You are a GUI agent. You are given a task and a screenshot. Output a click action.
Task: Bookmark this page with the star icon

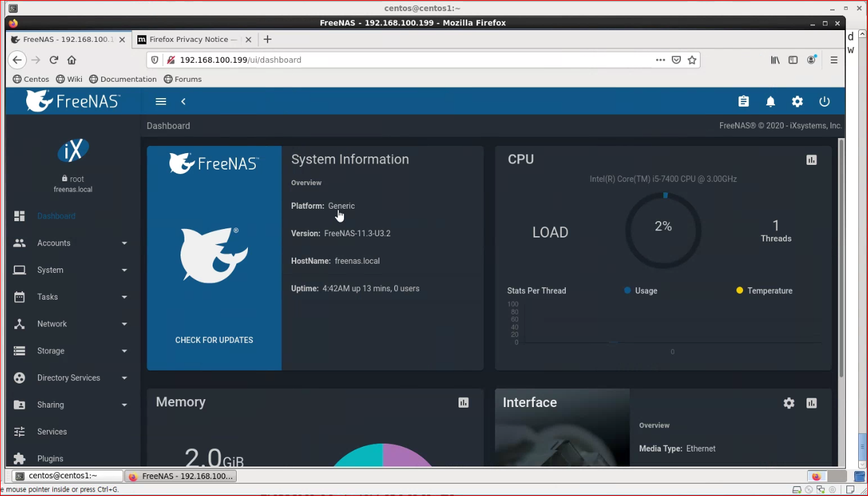pyautogui.click(x=692, y=60)
